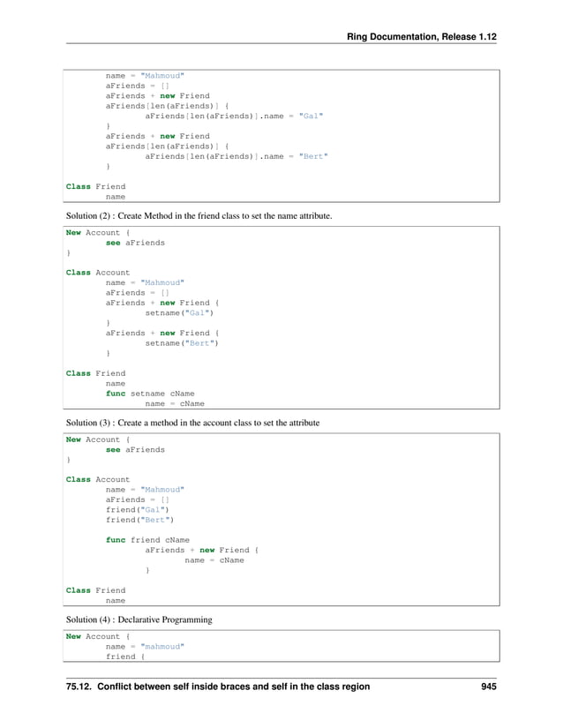
Task: Click "aFriends + new Friend {" below func friend cName
Action: coord(201,550)
